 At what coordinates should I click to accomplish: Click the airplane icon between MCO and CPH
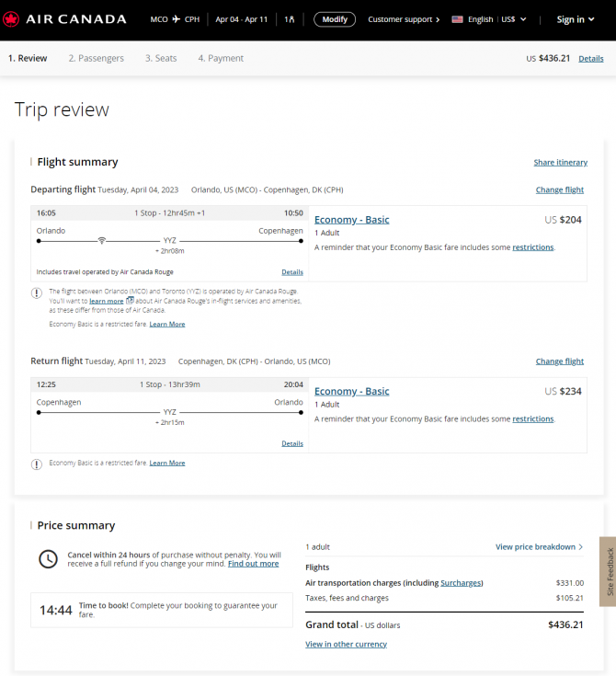(x=176, y=19)
